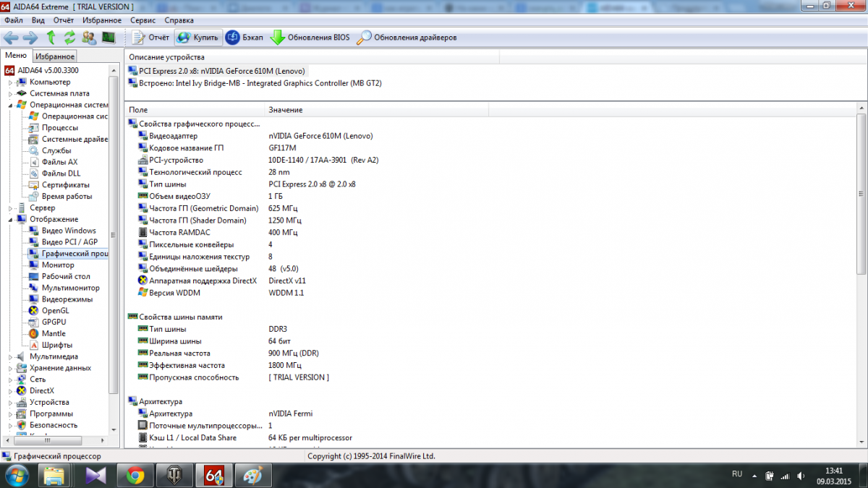Select Процессы in the tree
This screenshot has width=868, height=488.
pyautogui.click(x=59, y=127)
